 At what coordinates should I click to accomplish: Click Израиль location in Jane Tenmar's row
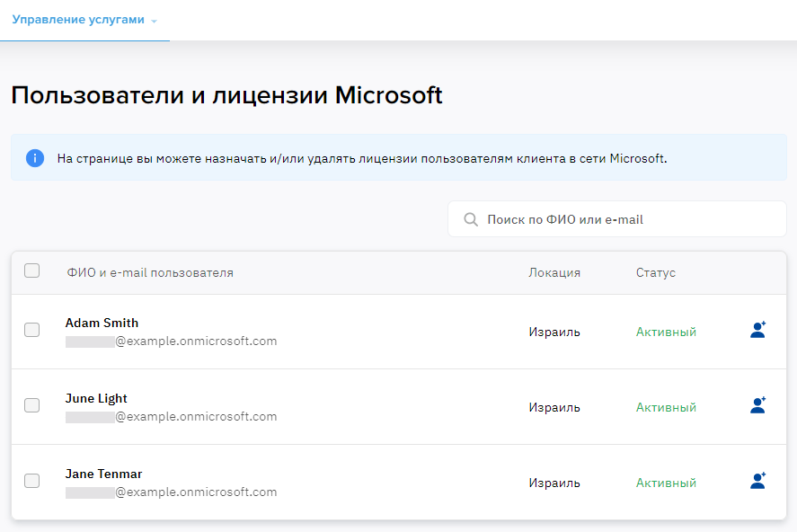[554, 483]
